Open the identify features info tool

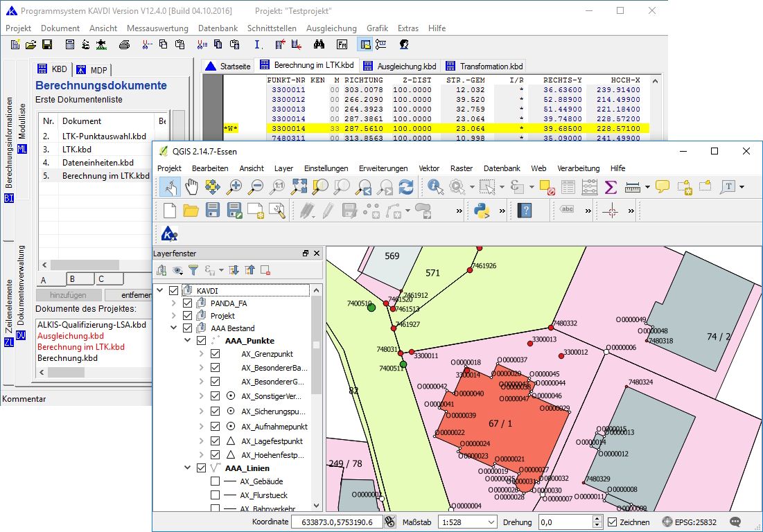435,186
